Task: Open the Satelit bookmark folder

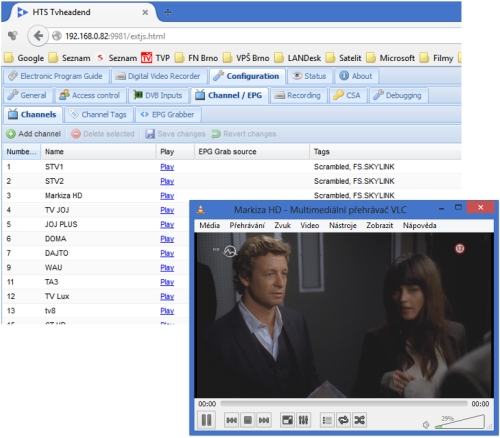Action: pos(344,58)
